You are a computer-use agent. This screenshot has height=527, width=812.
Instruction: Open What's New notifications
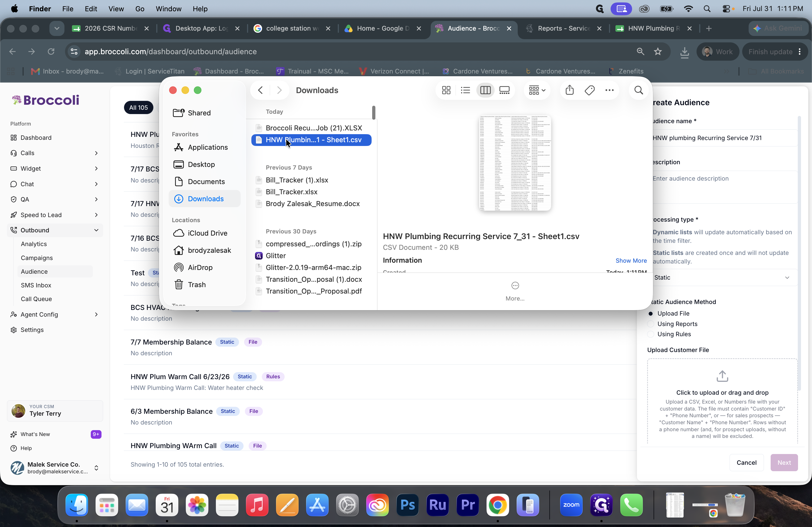tap(55, 434)
